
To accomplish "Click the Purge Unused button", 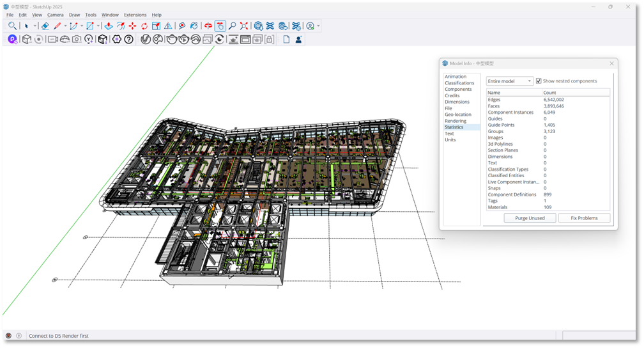I will [529, 218].
